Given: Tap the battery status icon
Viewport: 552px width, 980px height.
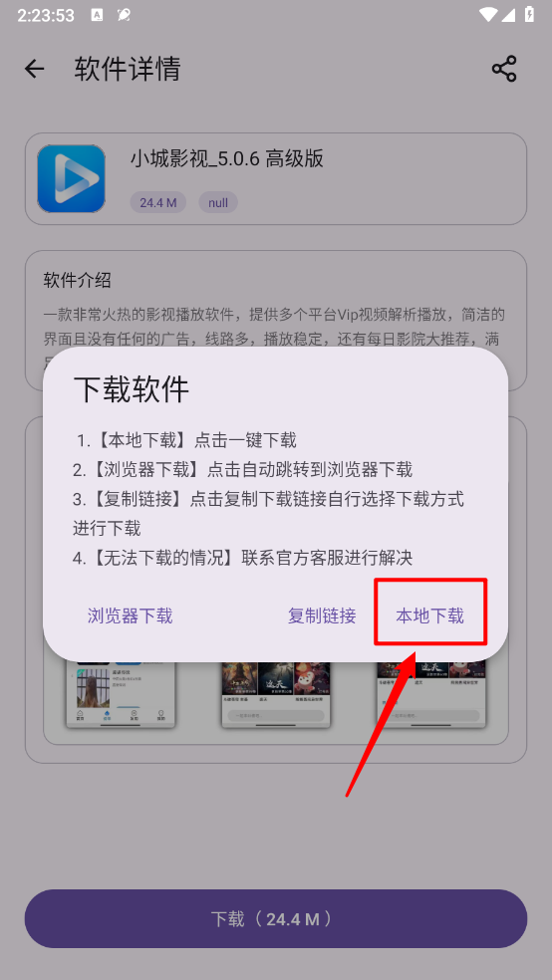Looking at the screenshot, I should pos(529,14).
